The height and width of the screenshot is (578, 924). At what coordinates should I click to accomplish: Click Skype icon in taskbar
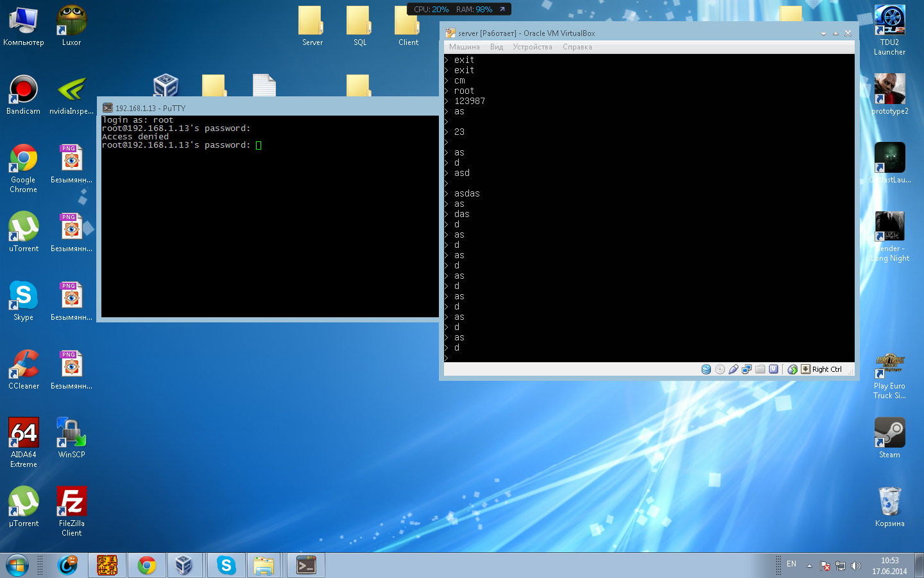tap(226, 565)
